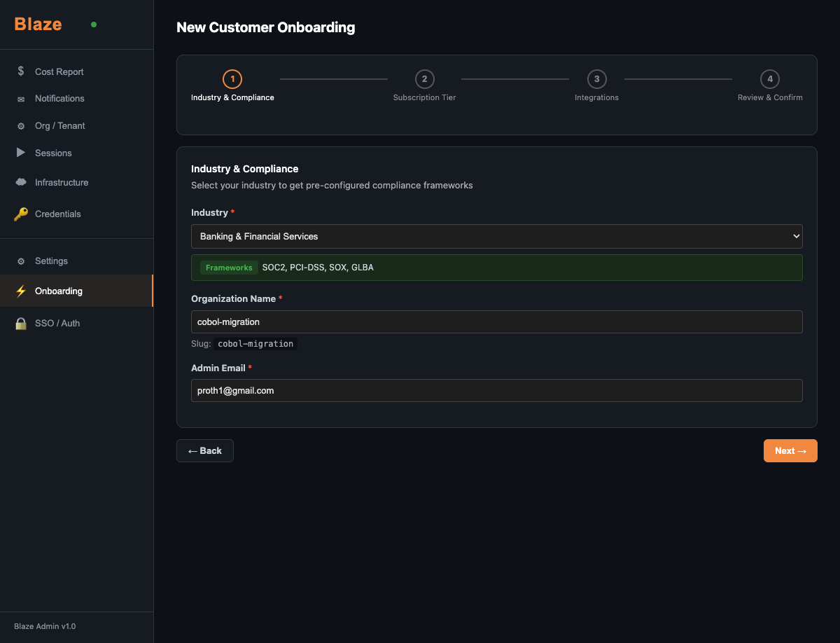This screenshot has height=643, width=840.
Task: Select step 2 Subscription Tier
Action: (424, 79)
